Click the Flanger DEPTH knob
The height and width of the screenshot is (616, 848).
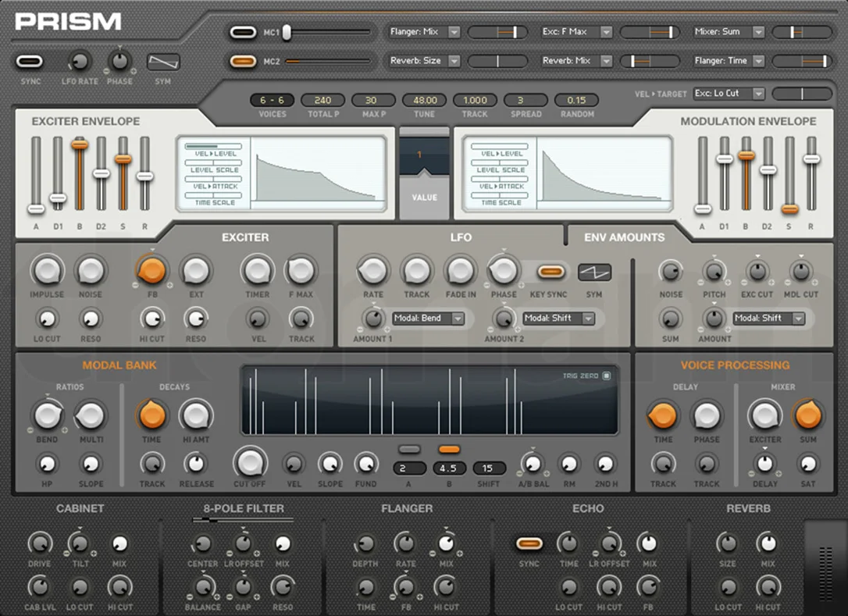365,543
